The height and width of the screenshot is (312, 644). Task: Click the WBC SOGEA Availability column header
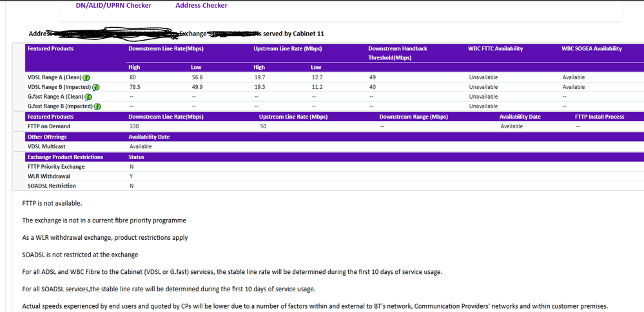coord(592,49)
